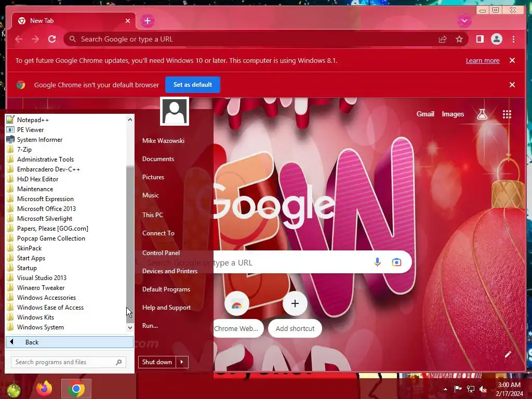Screen dimensions: 532x399
Task: Click the Learn more link
Action: point(483,60)
